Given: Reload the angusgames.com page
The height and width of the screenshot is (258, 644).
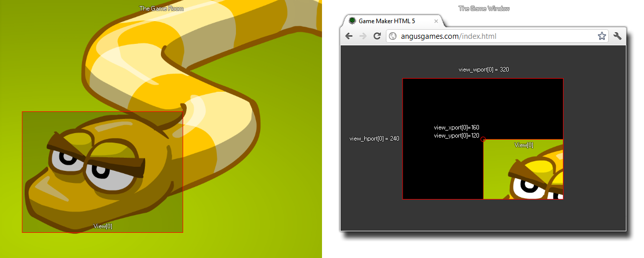Looking at the screenshot, I should click(x=377, y=36).
